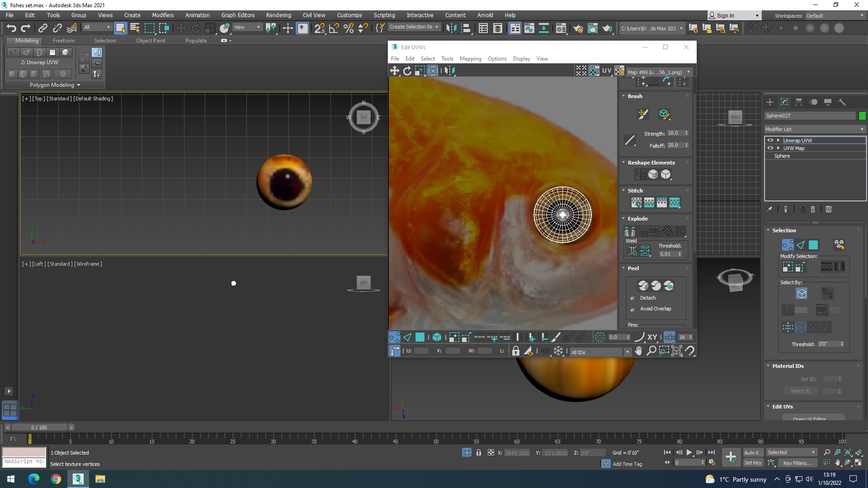The image size is (868, 488).
Task: Increase brush Strength spinner value
Action: tap(686, 131)
